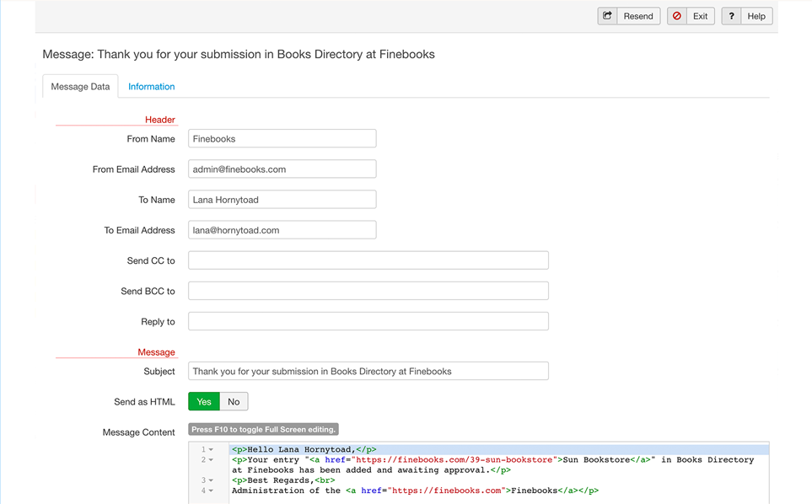Focus the To Name field
812x504 pixels.
282,200
